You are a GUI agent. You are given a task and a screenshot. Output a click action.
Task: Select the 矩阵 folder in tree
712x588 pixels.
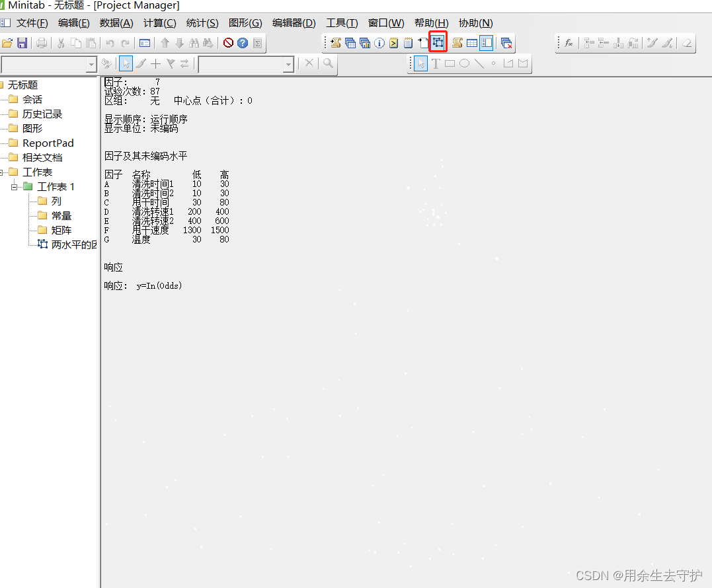(61, 230)
